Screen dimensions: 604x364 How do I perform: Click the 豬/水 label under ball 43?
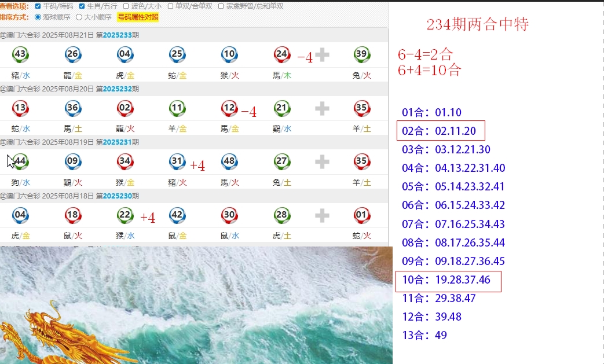21,75
